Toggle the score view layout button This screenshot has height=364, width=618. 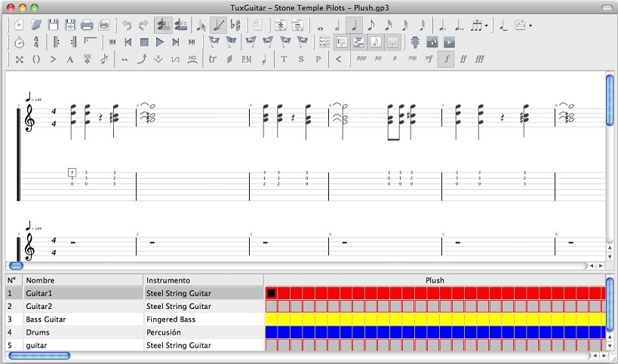341,42
